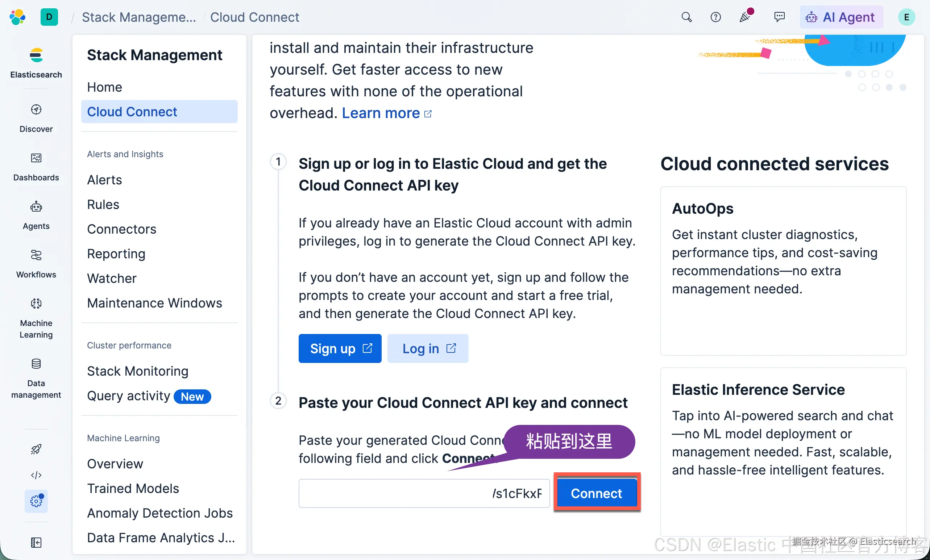
Task: Click the Stack Management sidebar title
Action: pos(154,55)
